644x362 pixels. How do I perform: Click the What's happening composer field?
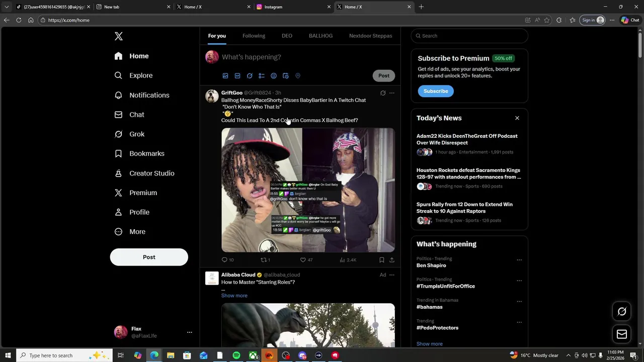tap(307, 57)
